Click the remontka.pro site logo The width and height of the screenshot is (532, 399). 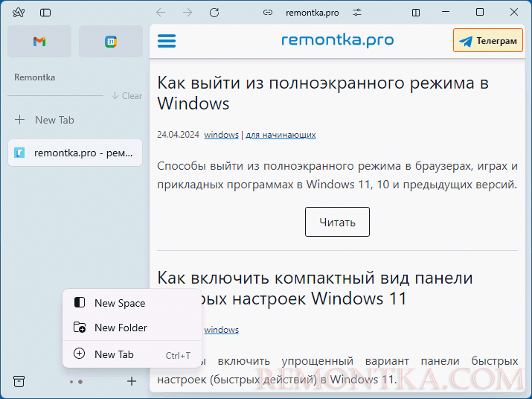pos(338,40)
